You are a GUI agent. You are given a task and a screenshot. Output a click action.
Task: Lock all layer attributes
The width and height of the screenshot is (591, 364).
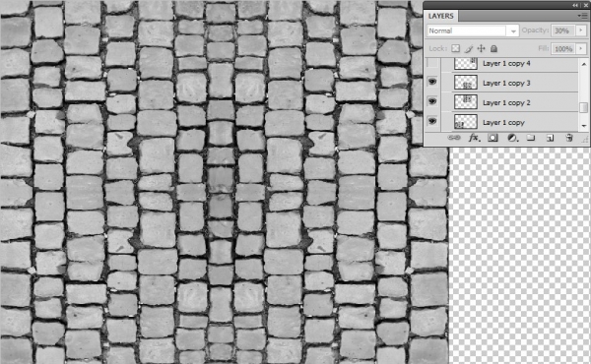click(x=493, y=48)
